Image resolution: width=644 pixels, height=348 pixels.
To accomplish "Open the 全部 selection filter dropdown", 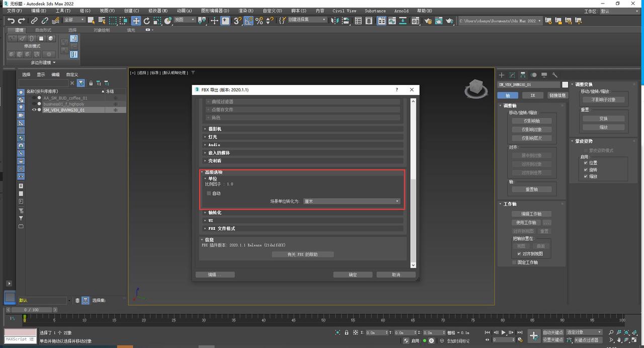I will coord(74,20).
